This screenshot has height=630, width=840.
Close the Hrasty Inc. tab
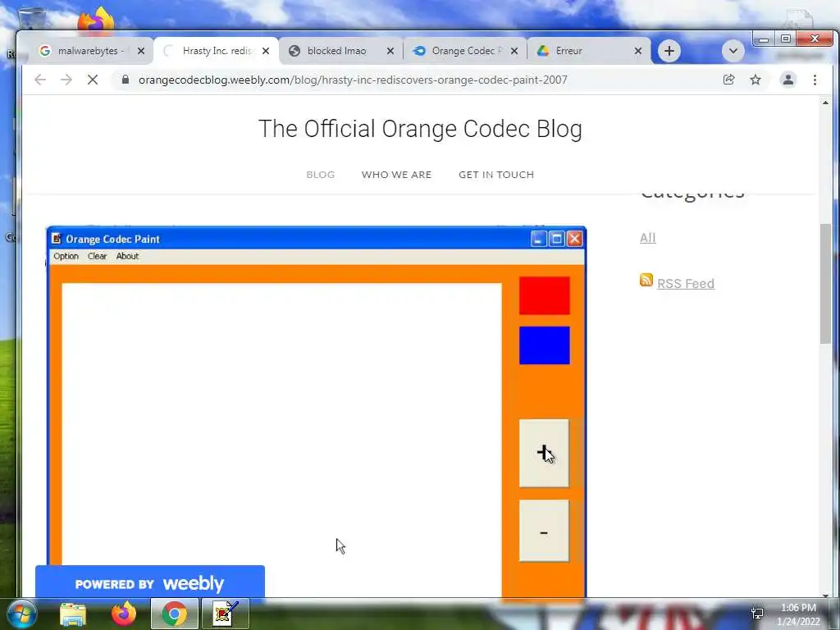(x=266, y=51)
